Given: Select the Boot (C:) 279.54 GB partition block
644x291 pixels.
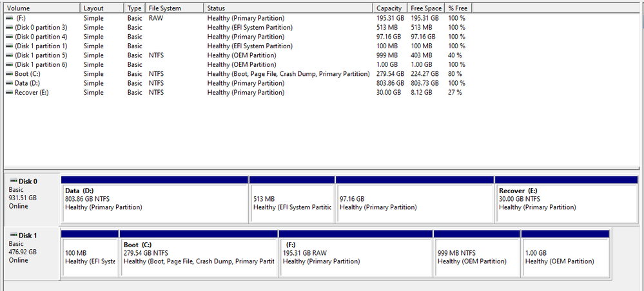Looking at the screenshot, I should click(x=199, y=256).
